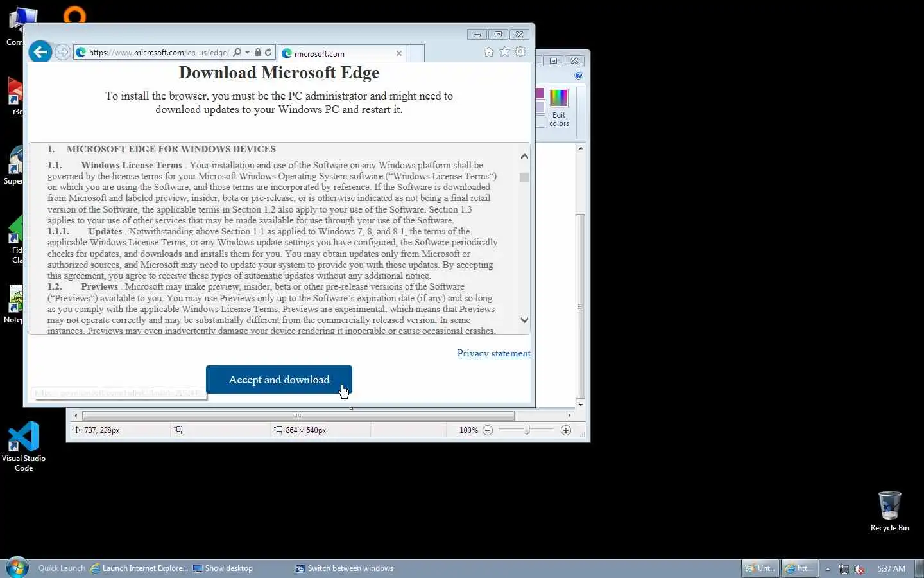This screenshot has height=578, width=924.
Task: Click the Paint help question mark icon
Action: [579, 76]
